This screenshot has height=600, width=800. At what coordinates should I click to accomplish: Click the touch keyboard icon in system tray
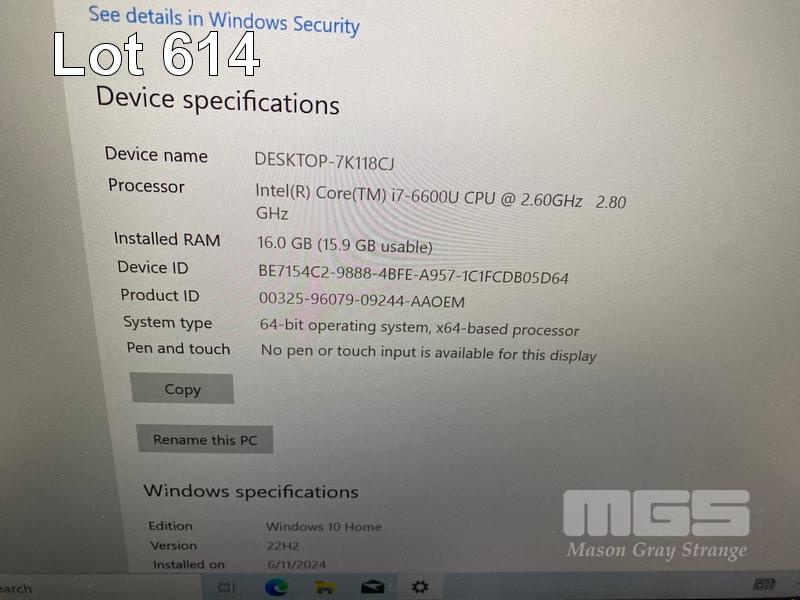pyautogui.click(x=764, y=584)
